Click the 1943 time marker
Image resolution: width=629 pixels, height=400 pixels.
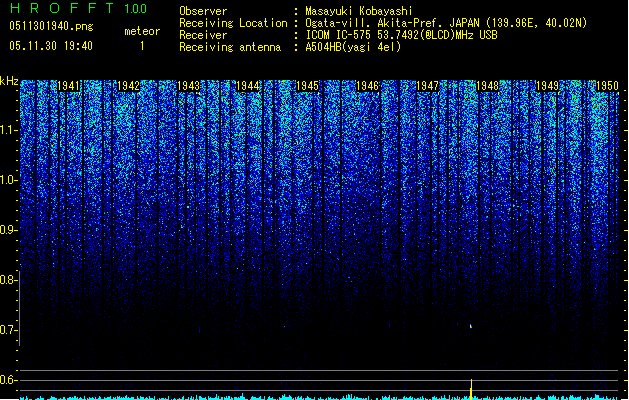[x=189, y=86]
